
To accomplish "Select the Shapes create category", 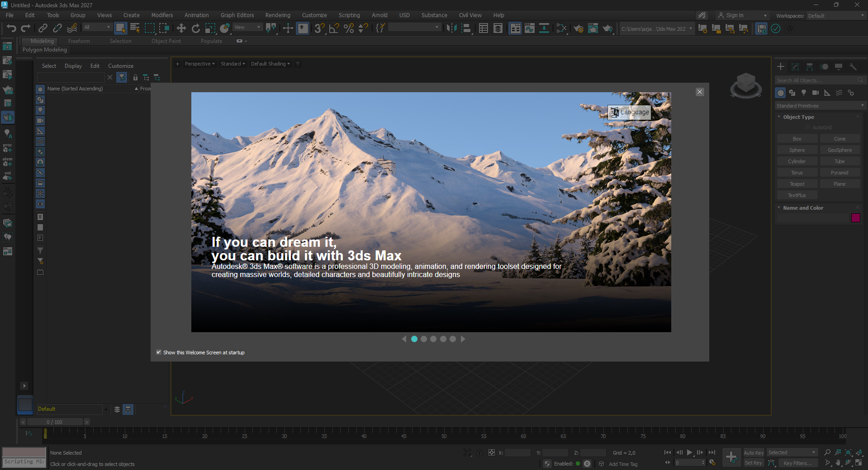I will tap(792, 93).
